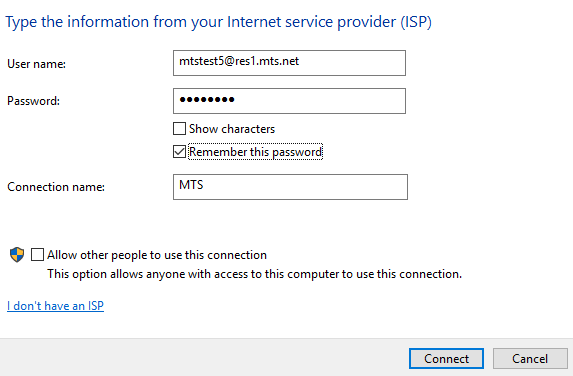Click the masked password dots
The image size is (573, 376).
[207, 99]
